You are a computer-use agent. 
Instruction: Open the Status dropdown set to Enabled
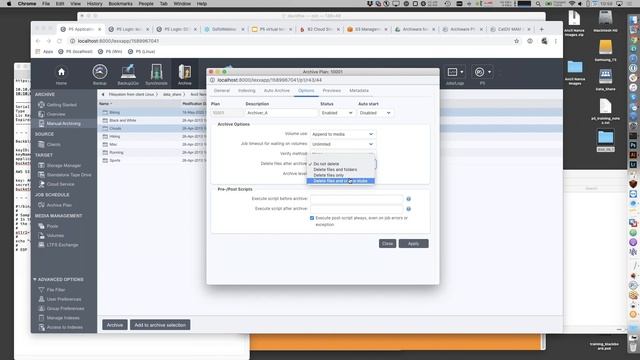(337, 113)
